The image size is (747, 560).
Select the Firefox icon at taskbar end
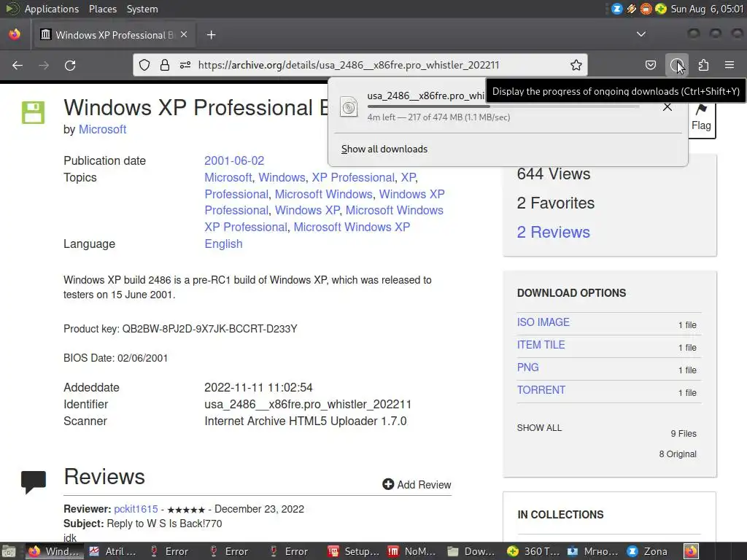click(x=691, y=551)
